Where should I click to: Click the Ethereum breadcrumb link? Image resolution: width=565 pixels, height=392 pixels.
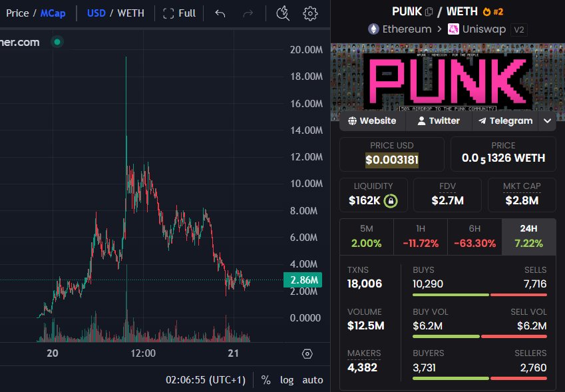[407, 29]
